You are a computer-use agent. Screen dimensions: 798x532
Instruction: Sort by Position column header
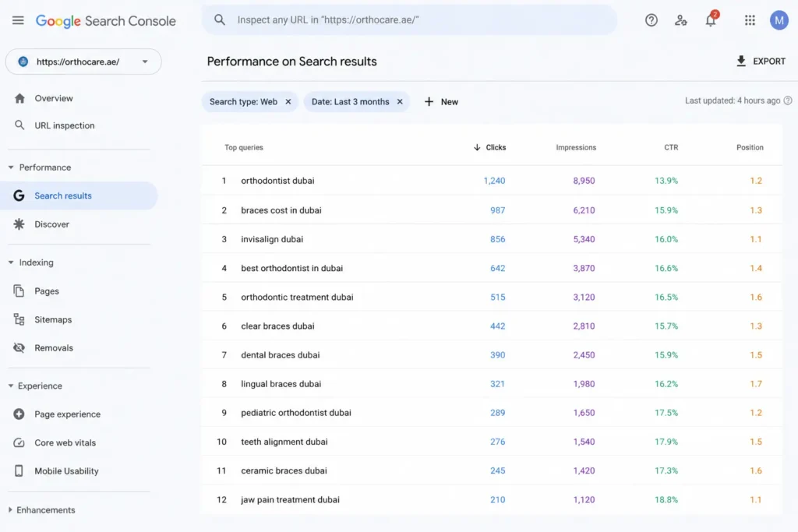750,147
